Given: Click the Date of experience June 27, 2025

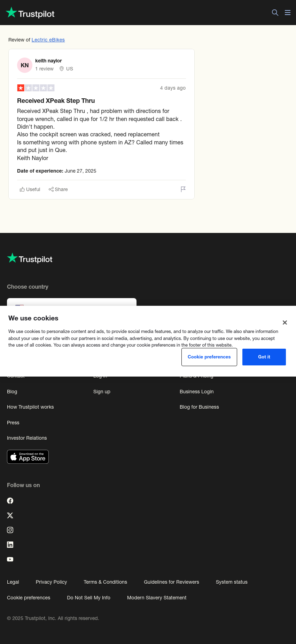Looking at the screenshot, I should (57, 171).
